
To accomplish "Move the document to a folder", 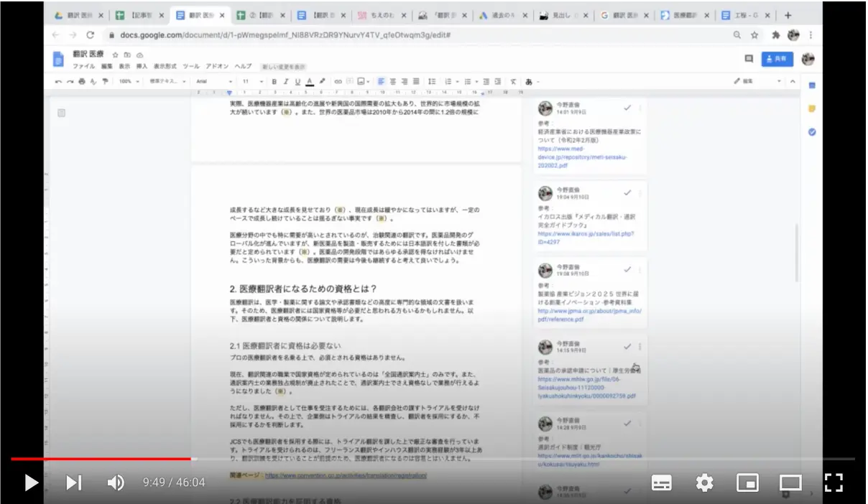I will [127, 55].
